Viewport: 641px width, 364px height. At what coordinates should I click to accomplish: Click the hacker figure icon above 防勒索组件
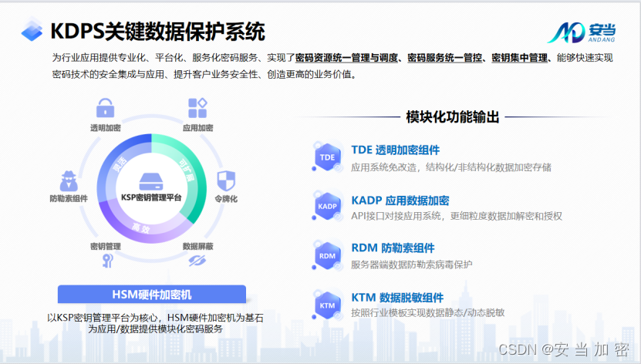[69, 181]
